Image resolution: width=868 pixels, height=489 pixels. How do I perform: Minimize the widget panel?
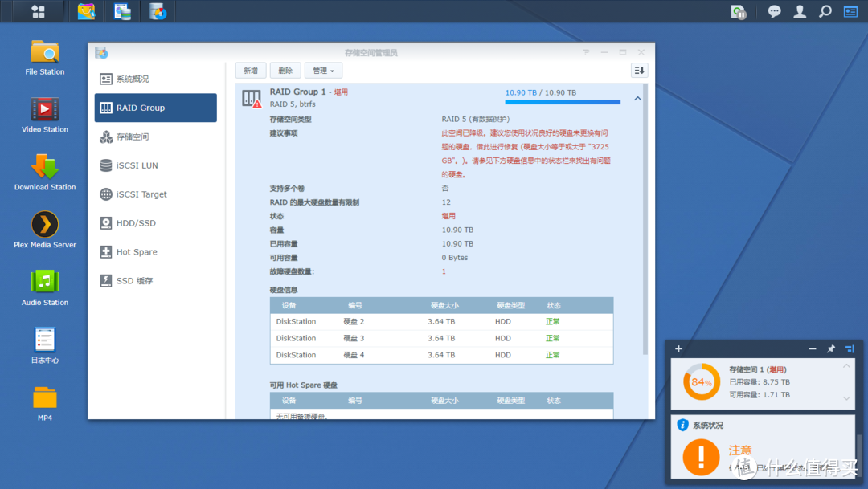pos(812,349)
